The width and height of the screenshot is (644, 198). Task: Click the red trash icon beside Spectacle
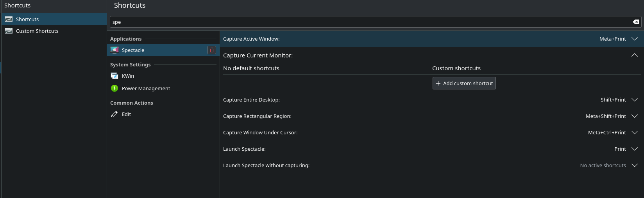212,50
